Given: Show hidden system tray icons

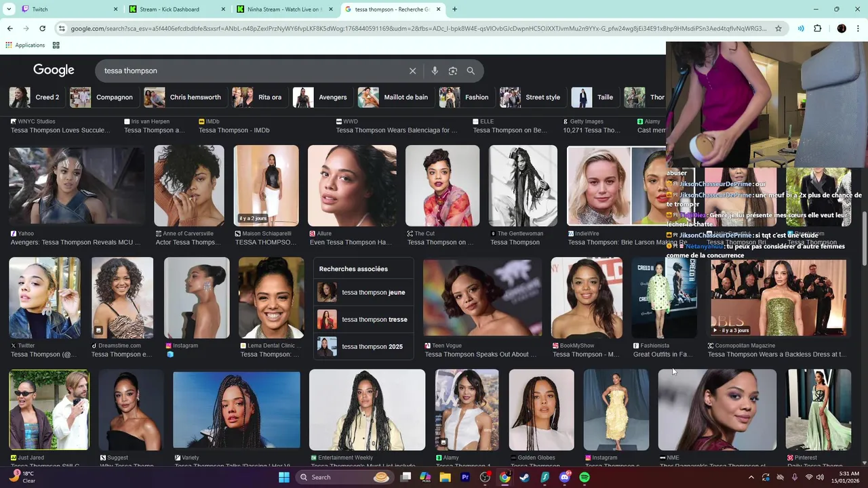Looking at the screenshot, I should click(751, 477).
